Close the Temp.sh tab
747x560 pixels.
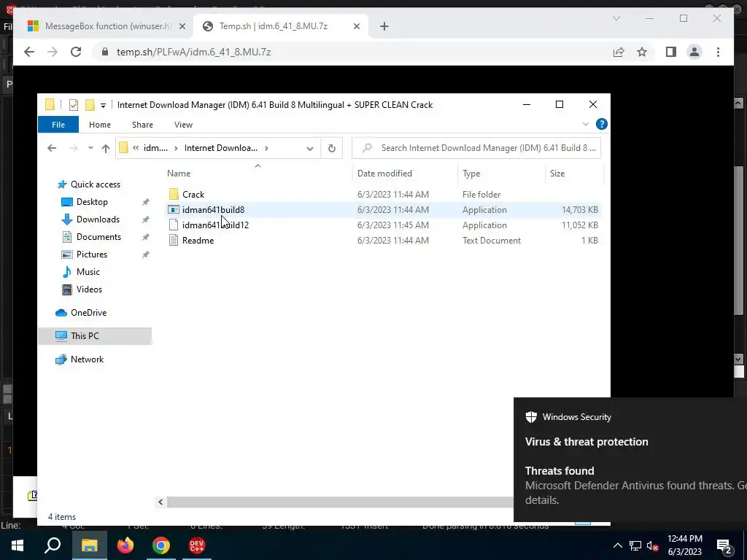[x=356, y=26]
